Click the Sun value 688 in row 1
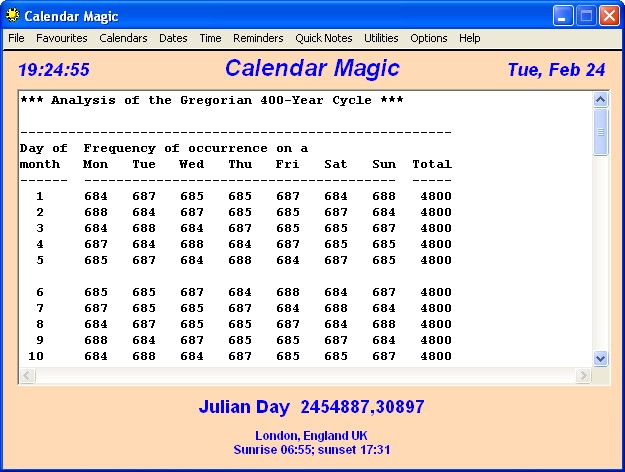The height and width of the screenshot is (472, 625). point(384,196)
